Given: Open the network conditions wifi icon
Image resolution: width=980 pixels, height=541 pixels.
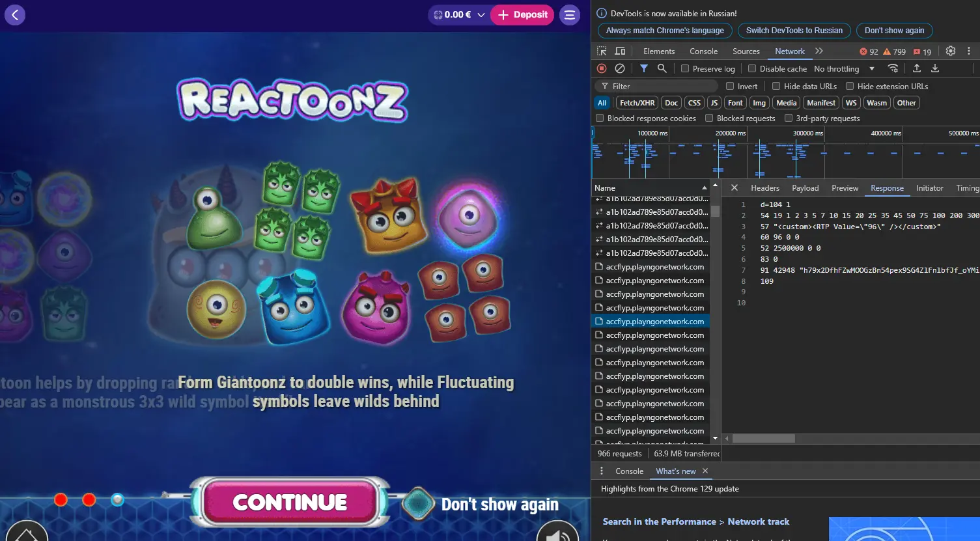Looking at the screenshot, I should [x=893, y=68].
